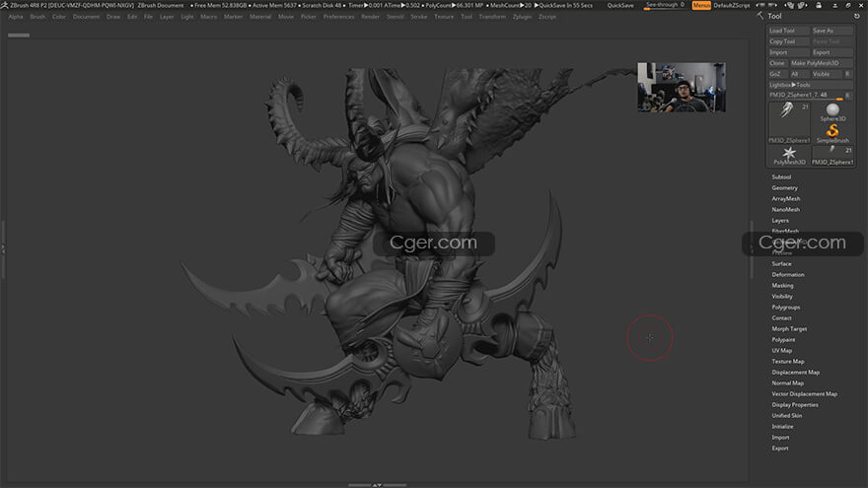The height and width of the screenshot is (488, 868).
Task: Click the DefaultZScript button
Action: (x=731, y=5)
